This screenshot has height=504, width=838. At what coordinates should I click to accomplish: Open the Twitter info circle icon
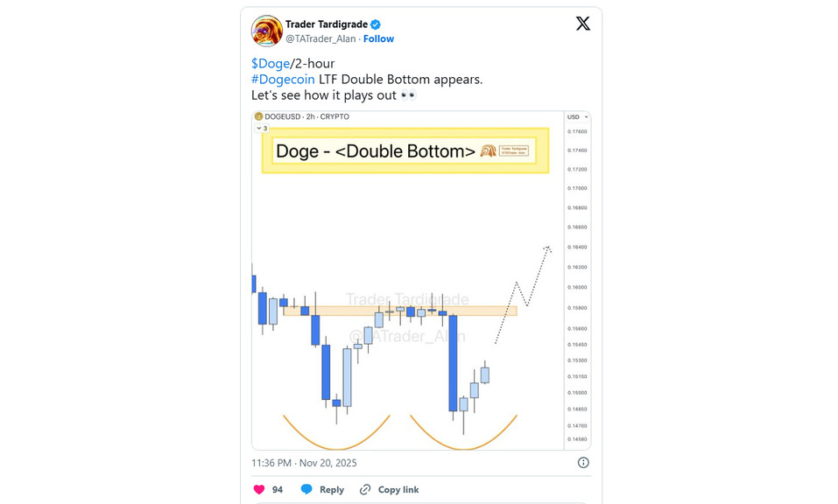(583, 462)
